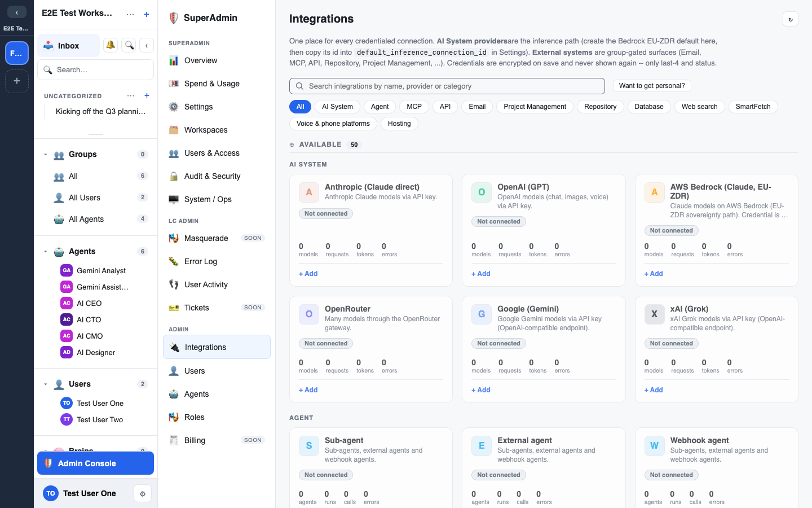Filter by Voice & phone platforms
The image size is (812, 508).
click(333, 124)
